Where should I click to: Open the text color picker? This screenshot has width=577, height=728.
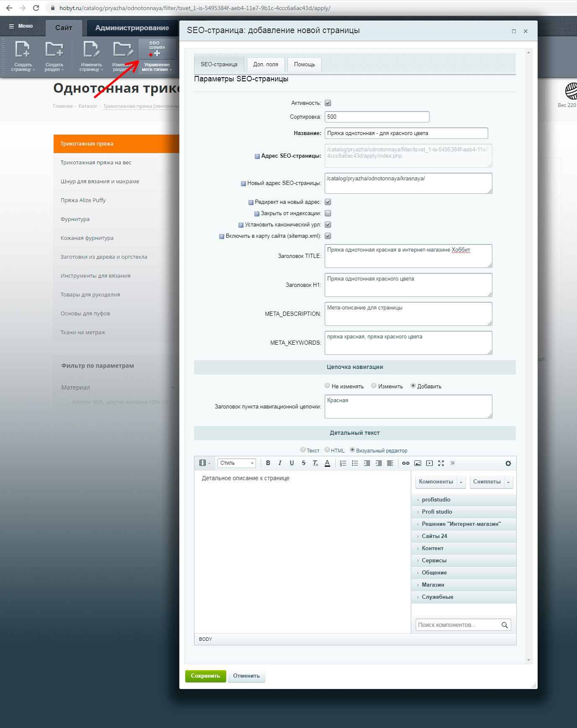327,463
